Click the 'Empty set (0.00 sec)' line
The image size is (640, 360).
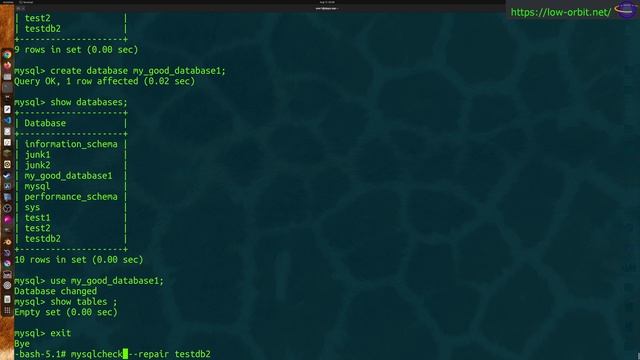(x=66, y=312)
